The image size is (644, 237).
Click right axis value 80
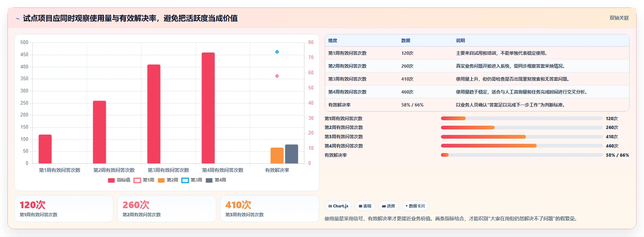311,43
